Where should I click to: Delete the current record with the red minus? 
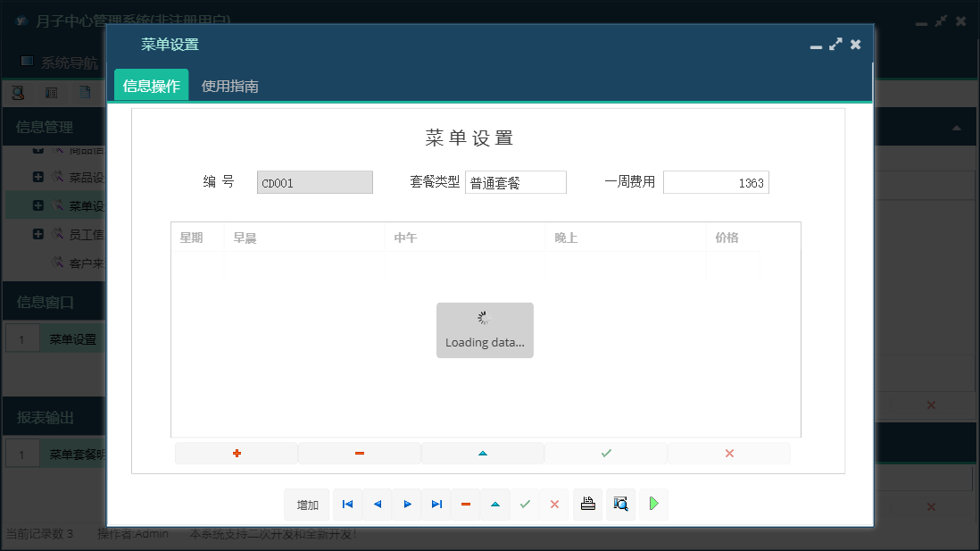tap(465, 504)
